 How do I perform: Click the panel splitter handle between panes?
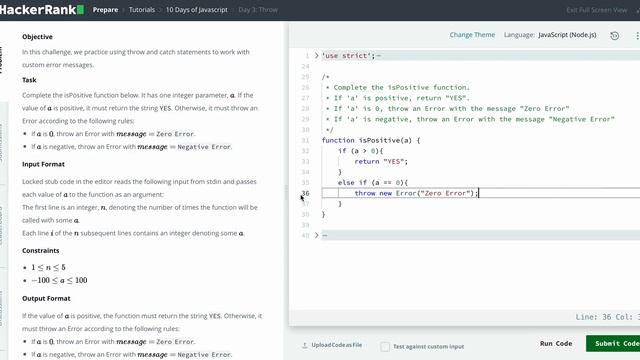286,192
